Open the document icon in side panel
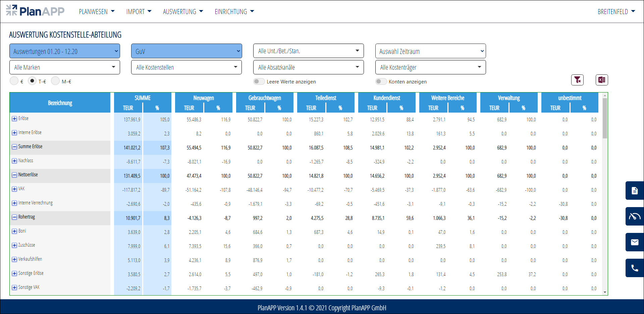644x314 pixels. [x=634, y=191]
